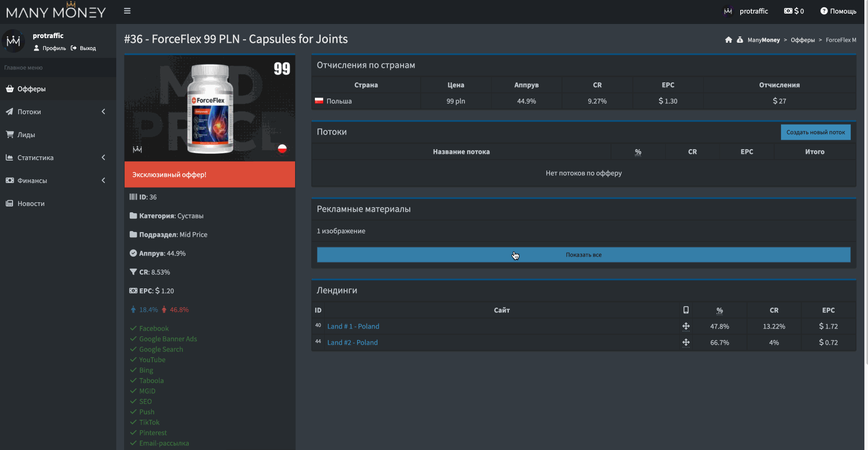Expand the Статистика sidebar submenu chevron
The width and height of the screenshot is (868, 450).
(x=103, y=157)
